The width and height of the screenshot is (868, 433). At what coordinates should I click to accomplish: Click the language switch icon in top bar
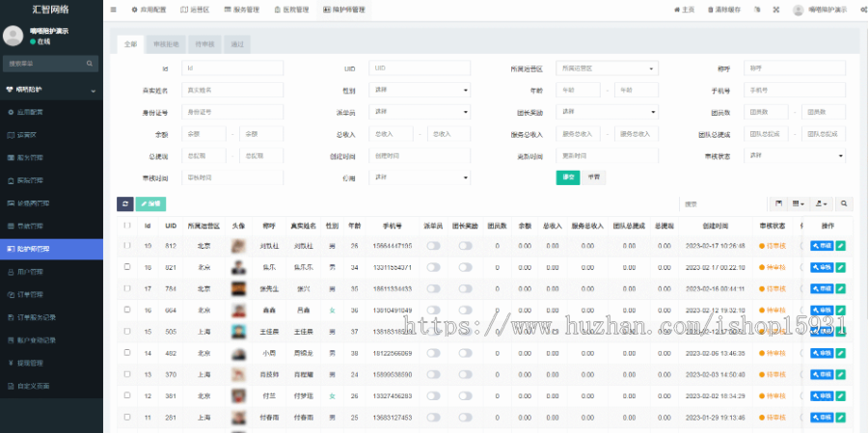(x=757, y=10)
